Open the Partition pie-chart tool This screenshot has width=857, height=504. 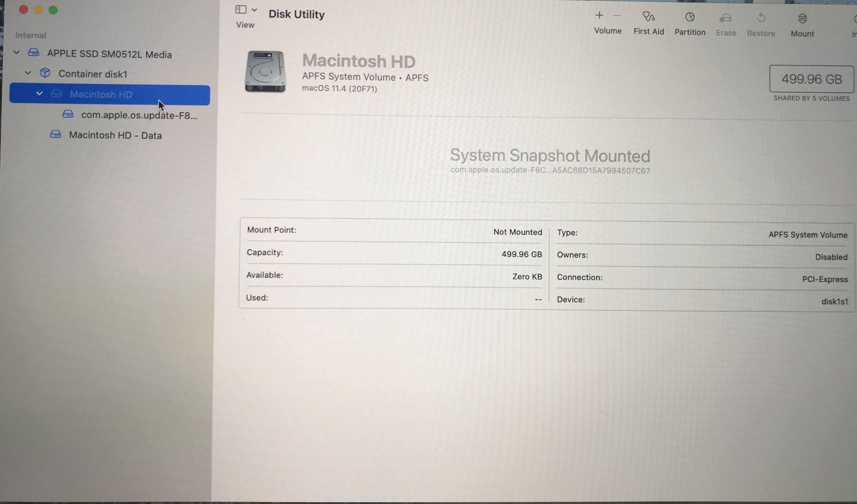pyautogui.click(x=689, y=18)
